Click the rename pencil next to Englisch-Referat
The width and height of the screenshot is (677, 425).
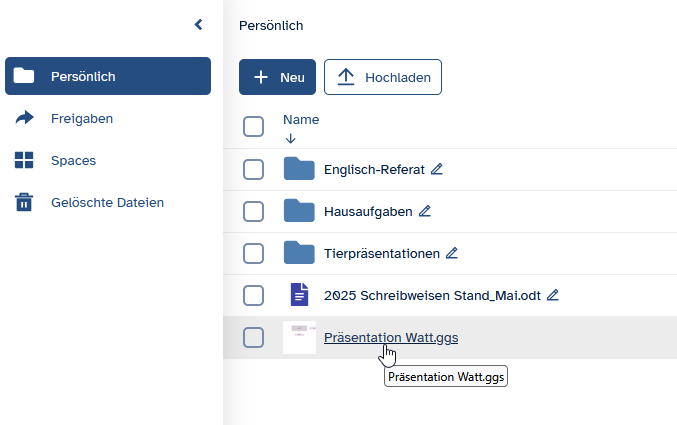click(436, 169)
